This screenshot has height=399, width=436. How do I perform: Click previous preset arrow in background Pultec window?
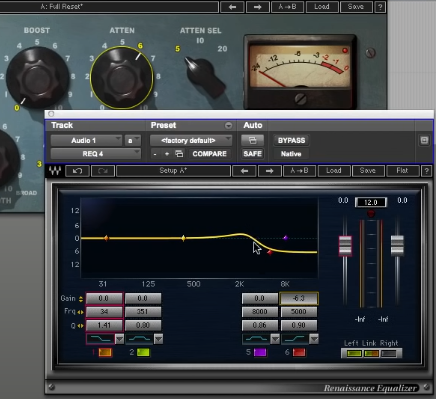pyautogui.click(x=232, y=7)
